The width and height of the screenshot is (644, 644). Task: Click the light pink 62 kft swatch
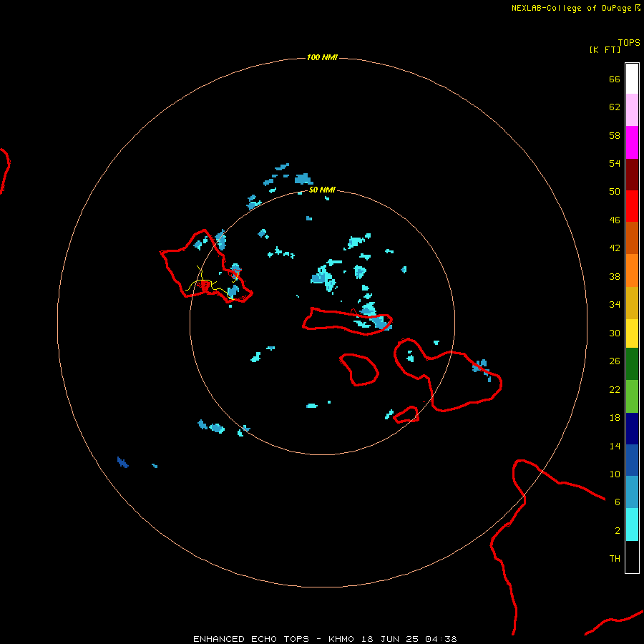(632, 109)
